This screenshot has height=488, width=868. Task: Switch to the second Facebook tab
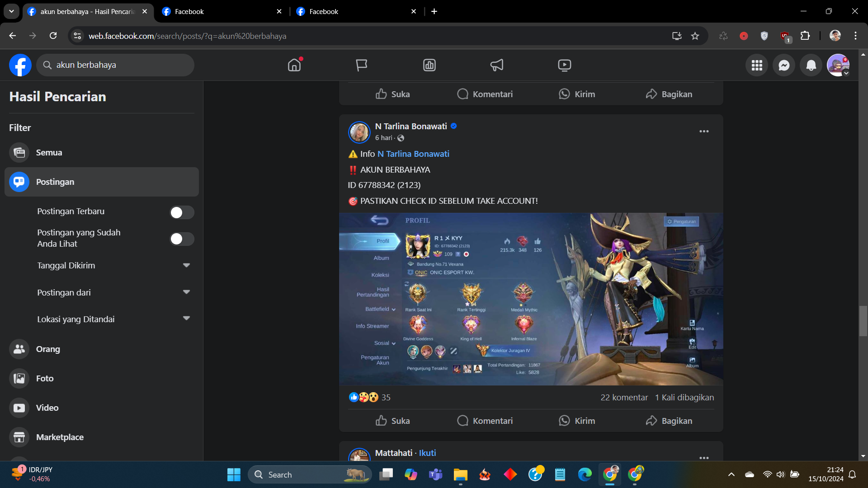pos(222,11)
